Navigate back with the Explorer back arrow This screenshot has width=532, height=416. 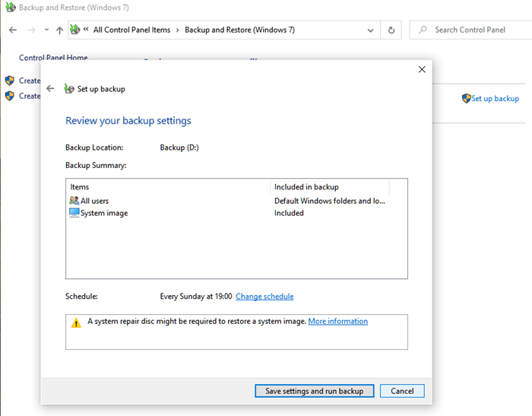point(13,30)
